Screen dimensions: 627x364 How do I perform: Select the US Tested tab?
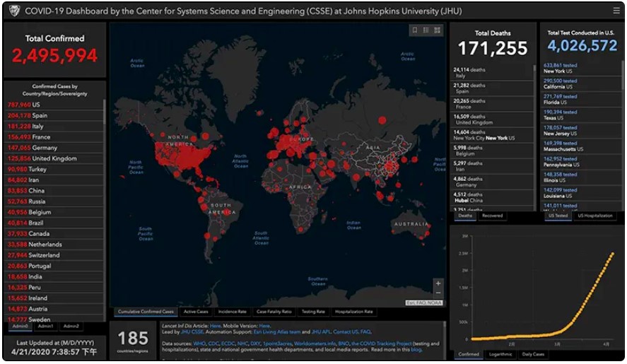point(558,216)
